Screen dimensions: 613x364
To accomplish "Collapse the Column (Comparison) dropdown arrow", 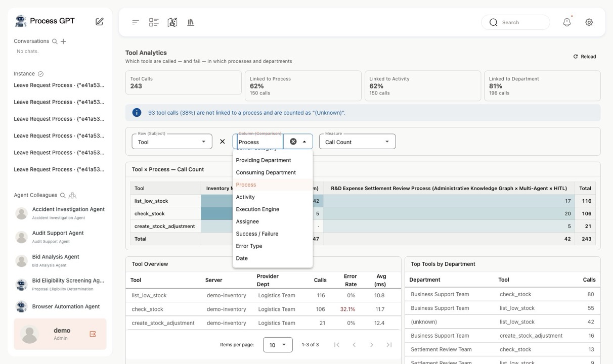I will tap(304, 142).
